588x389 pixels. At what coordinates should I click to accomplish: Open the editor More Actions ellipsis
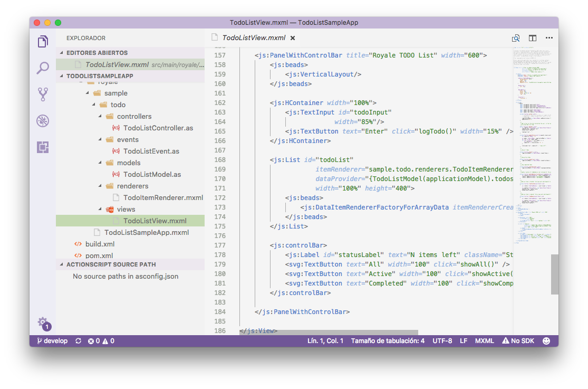pos(549,38)
